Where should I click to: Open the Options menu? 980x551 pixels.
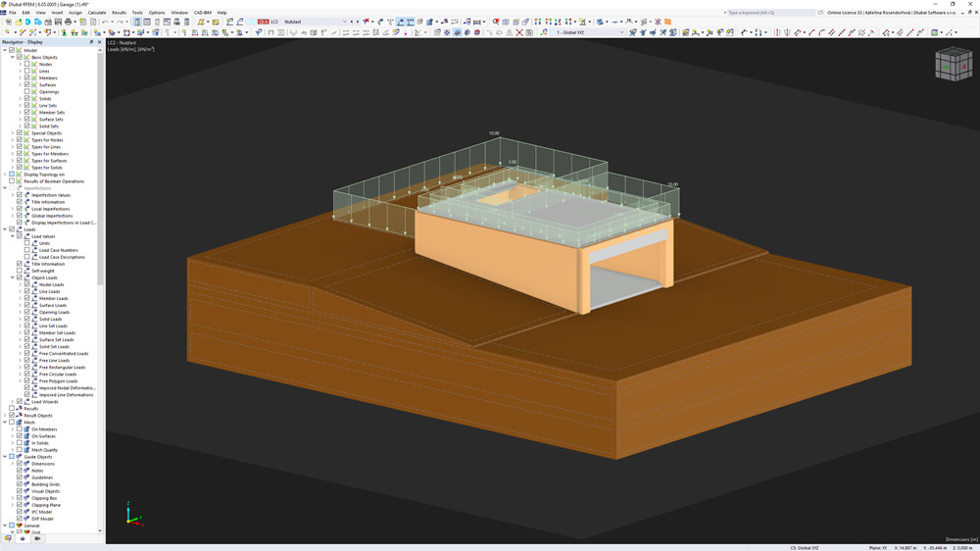pyautogui.click(x=157, y=13)
